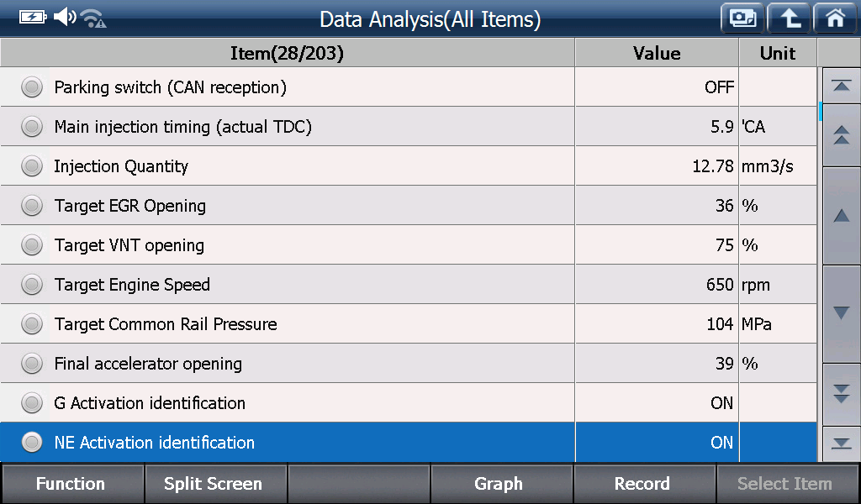
Task: Click the back/up arrow icon
Action: [x=789, y=18]
